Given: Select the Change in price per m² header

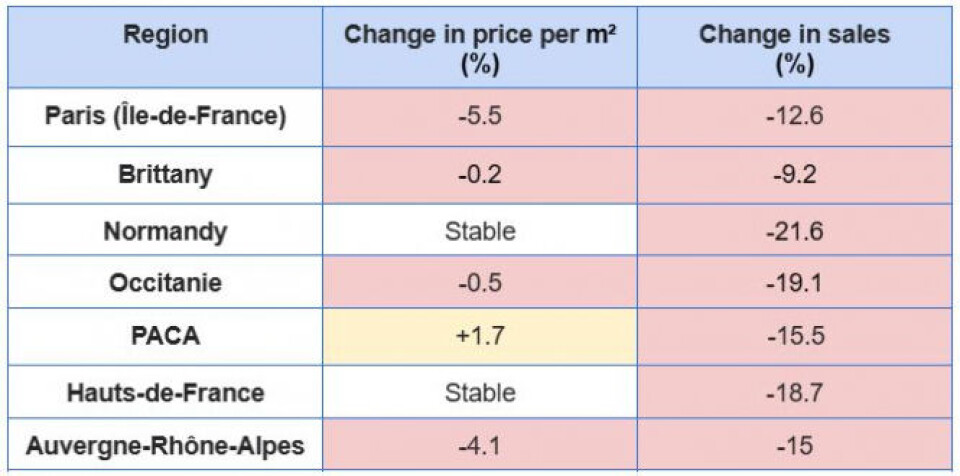Looking at the screenshot, I should click(479, 48).
